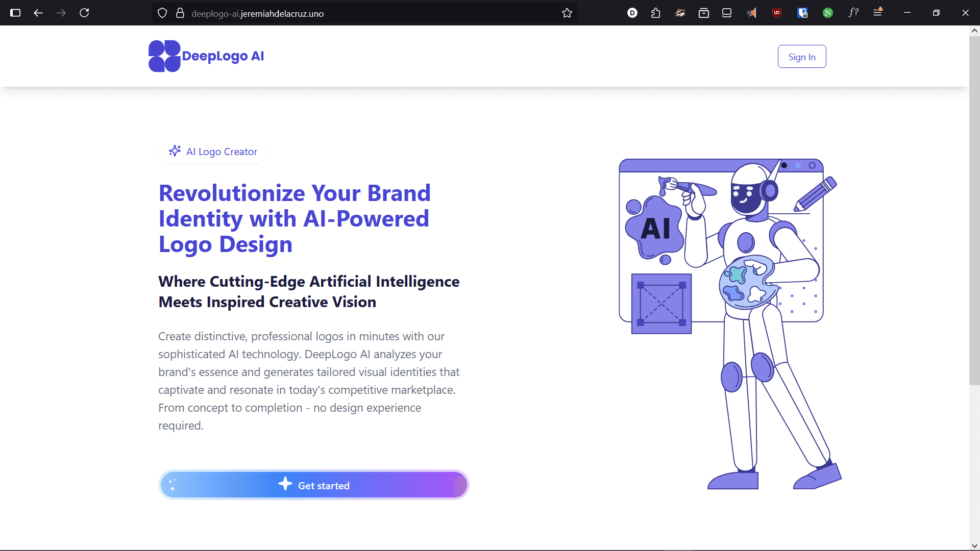Select the AI Logo Creator badge

tap(212, 151)
